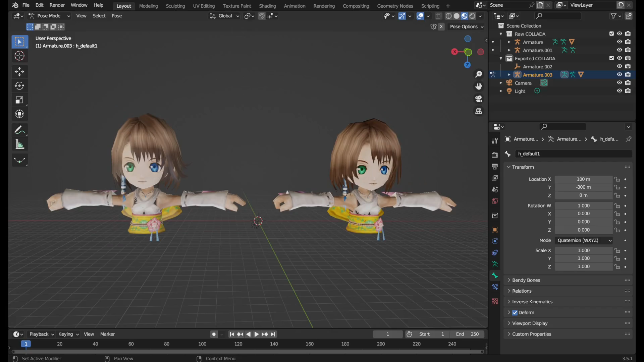Image resolution: width=644 pixels, height=362 pixels.
Task: Toggle orthographic/perspective grid view icon
Action: point(479,111)
